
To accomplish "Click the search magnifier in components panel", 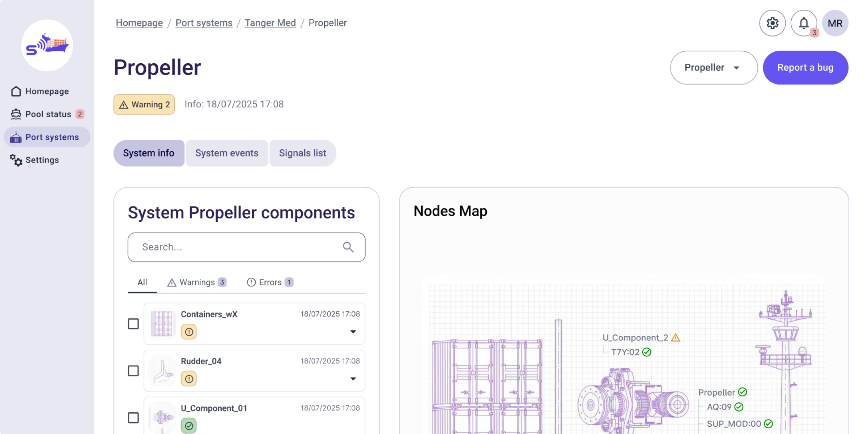I will click(x=348, y=247).
